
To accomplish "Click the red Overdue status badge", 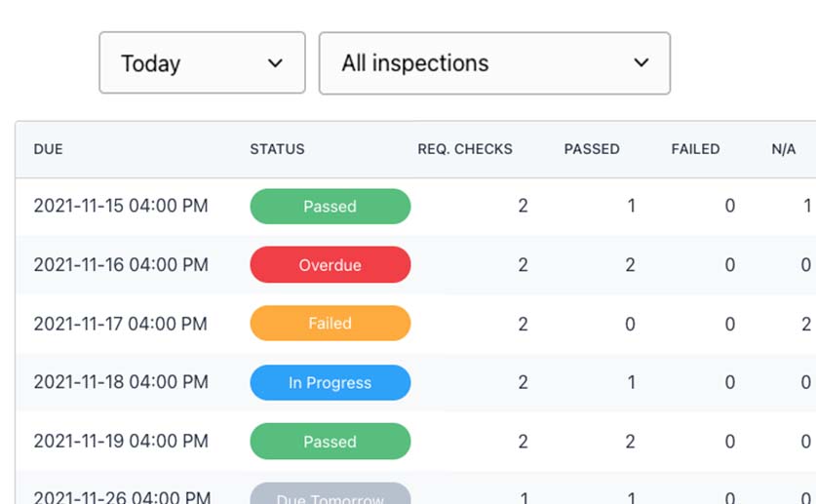I will coord(330,265).
